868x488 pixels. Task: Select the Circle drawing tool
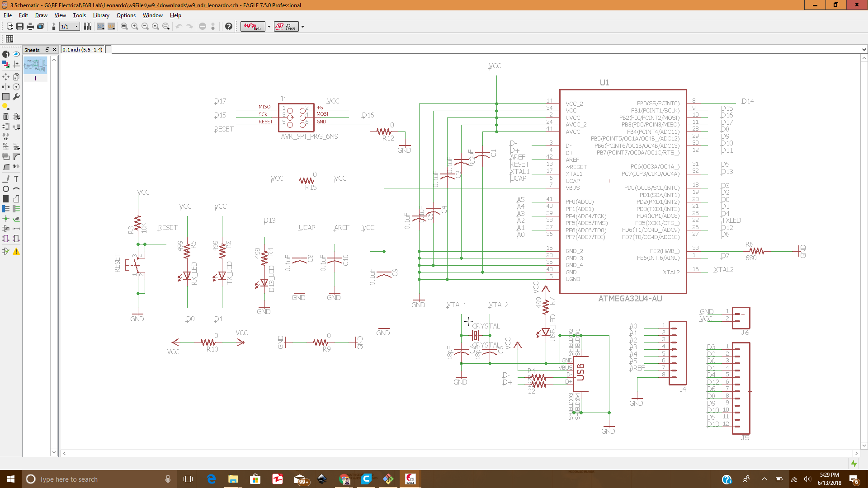click(x=6, y=189)
